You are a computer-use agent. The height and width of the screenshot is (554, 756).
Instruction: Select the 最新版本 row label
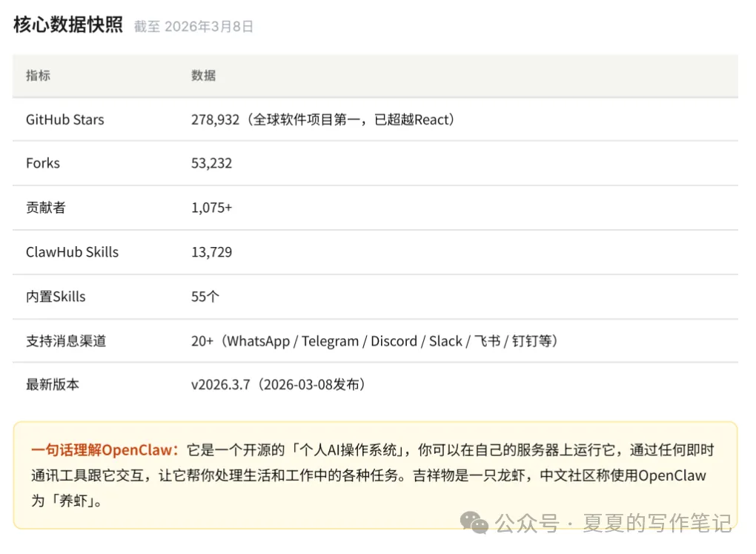53,384
